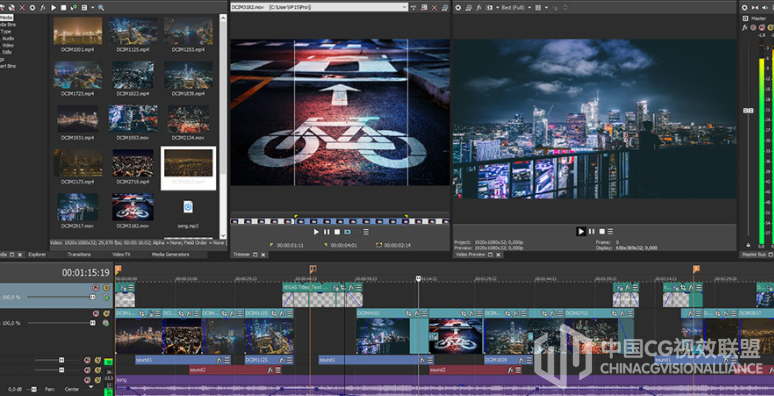The image size is (774, 396).
Task: Search media with the magnifier icon
Action: click(101, 7)
